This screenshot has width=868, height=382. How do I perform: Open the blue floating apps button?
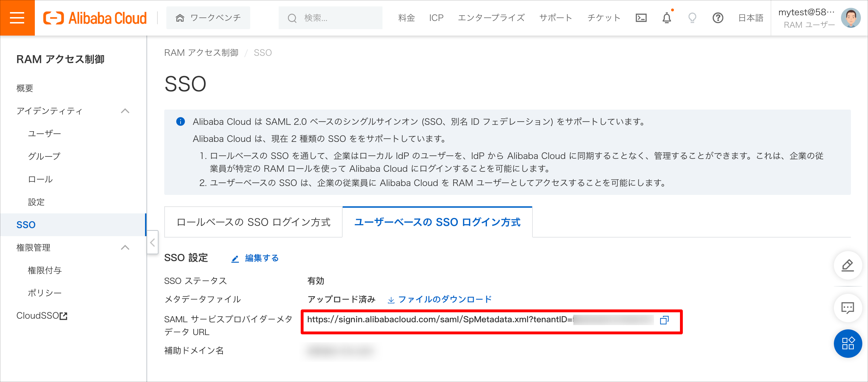(848, 344)
